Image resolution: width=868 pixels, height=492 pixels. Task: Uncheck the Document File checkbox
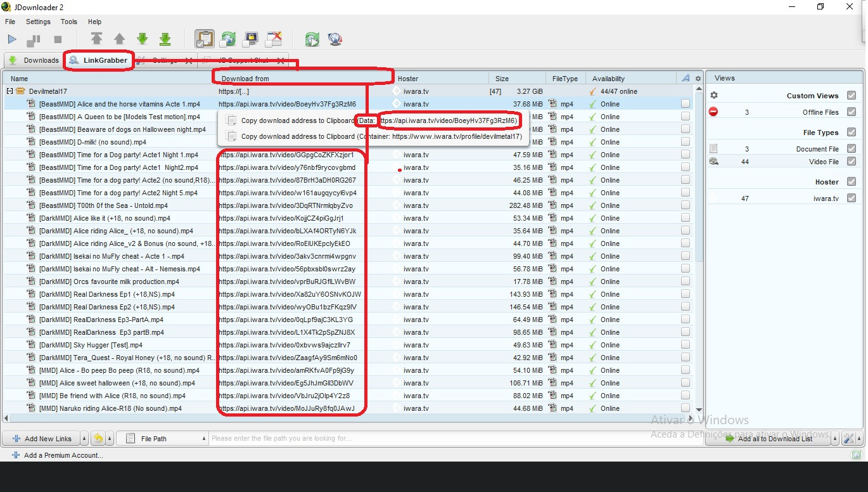pyautogui.click(x=851, y=149)
